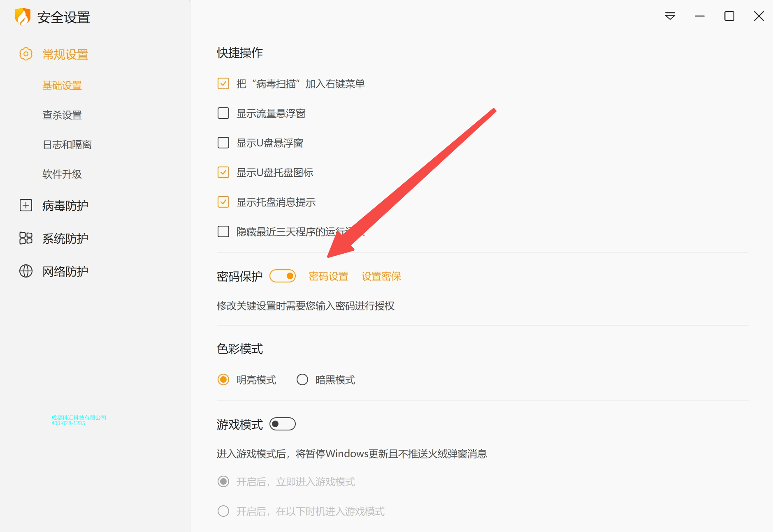
Task: Enable the 游戏模式 toggle switch
Action: [x=283, y=424]
